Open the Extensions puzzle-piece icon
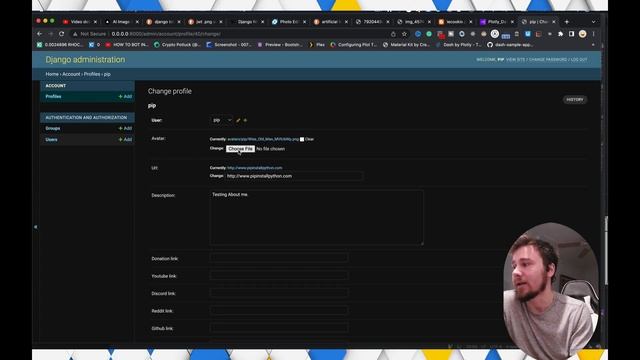Image resolution: width=640 pixels, height=360 pixels. click(x=560, y=34)
